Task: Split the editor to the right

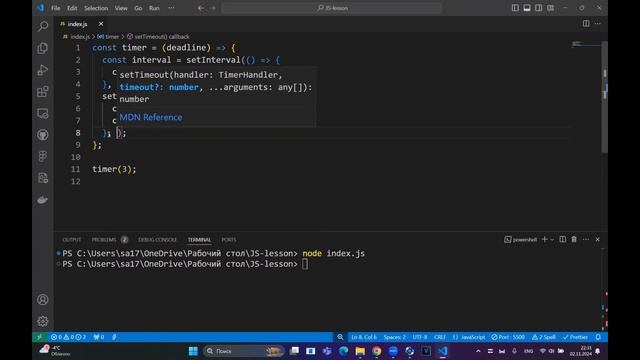Action: pyautogui.click(x=586, y=24)
